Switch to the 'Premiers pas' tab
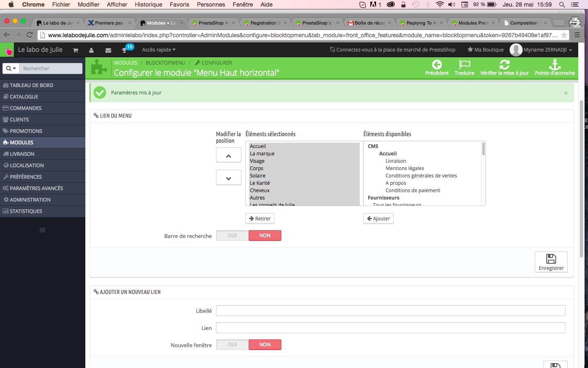588x368 pixels. (109, 23)
